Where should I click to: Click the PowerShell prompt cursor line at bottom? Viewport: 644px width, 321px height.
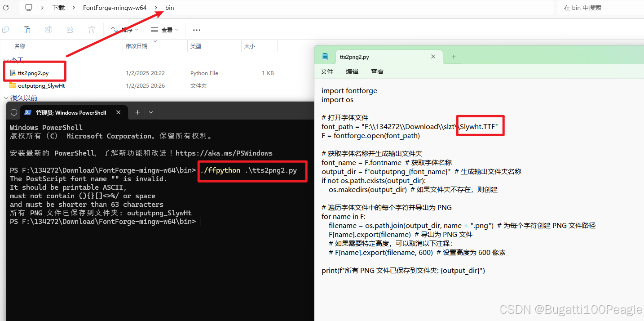(105, 222)
